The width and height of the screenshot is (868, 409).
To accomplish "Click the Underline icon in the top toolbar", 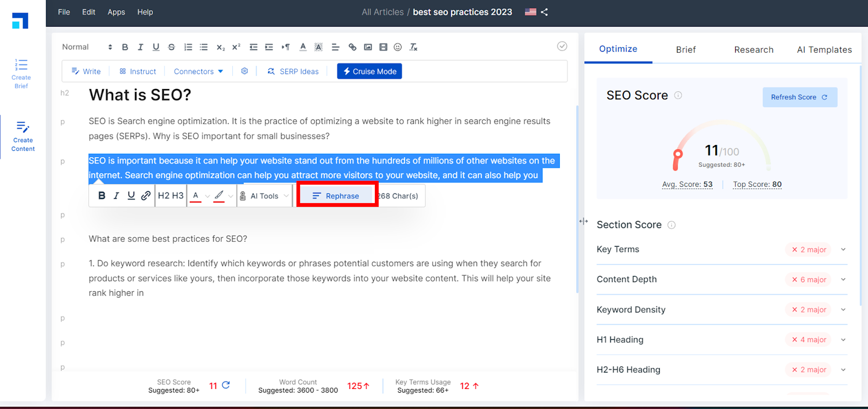I will (156, 47).
